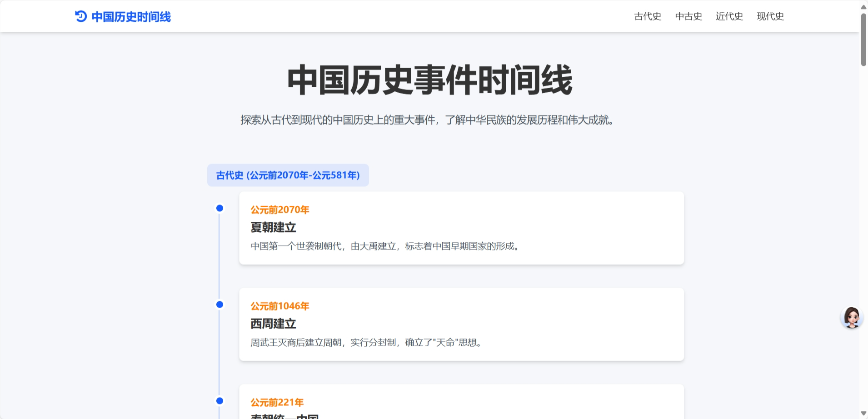Click the 古代史 era badge
Viewport: 868px width, 419px height.
(287, 175)
